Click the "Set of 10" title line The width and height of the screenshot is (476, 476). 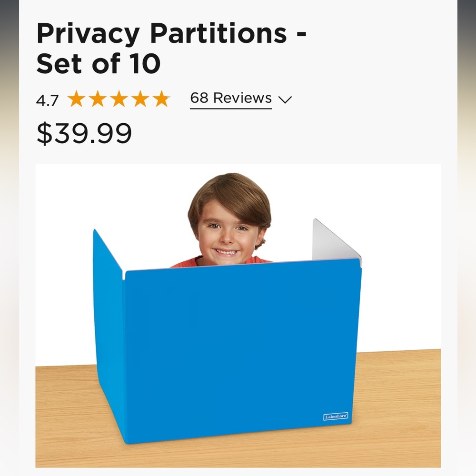pos(99,63)
